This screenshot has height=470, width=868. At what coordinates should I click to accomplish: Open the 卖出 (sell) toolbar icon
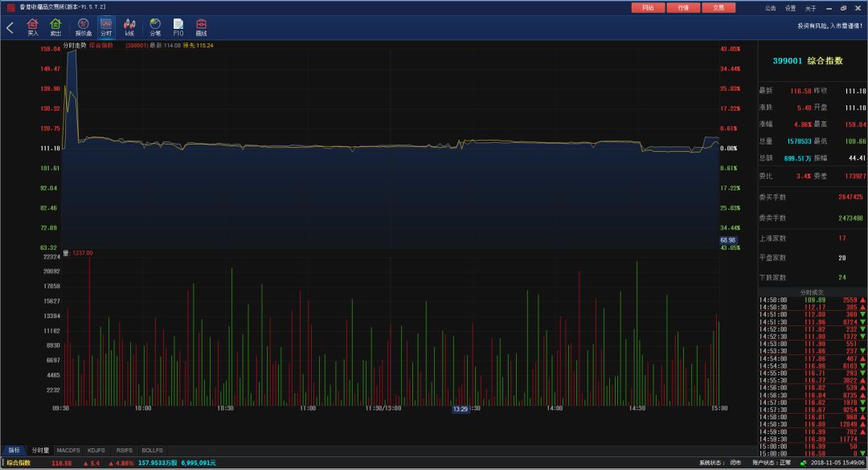(55, 27)
